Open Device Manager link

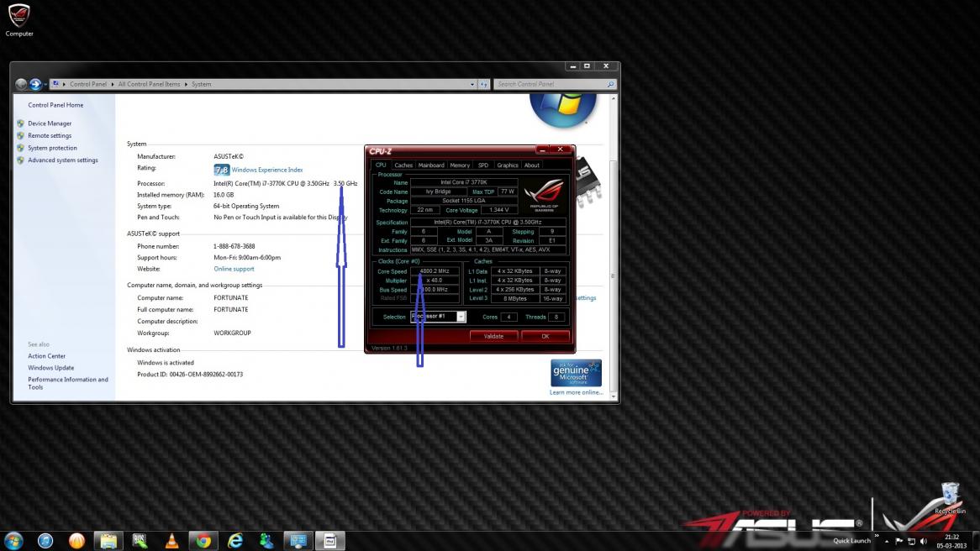tap(50, 123)
